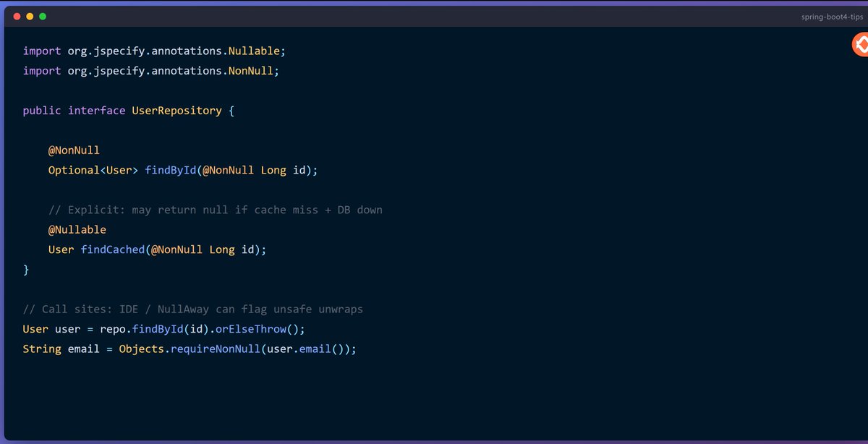This screenshot has width=868, height=444.
Task: Click the green maximize window button
Action: (x=43, y=16)
